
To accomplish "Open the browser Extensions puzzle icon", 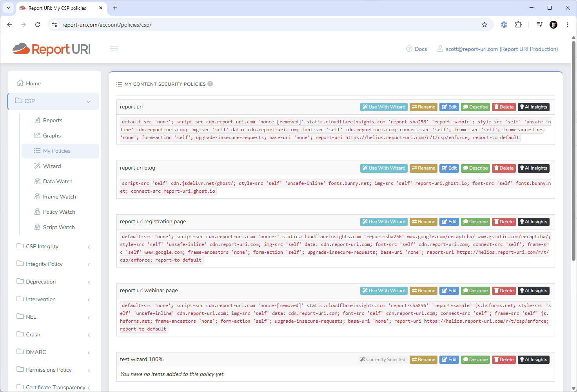I will click(x=518, y=25).
